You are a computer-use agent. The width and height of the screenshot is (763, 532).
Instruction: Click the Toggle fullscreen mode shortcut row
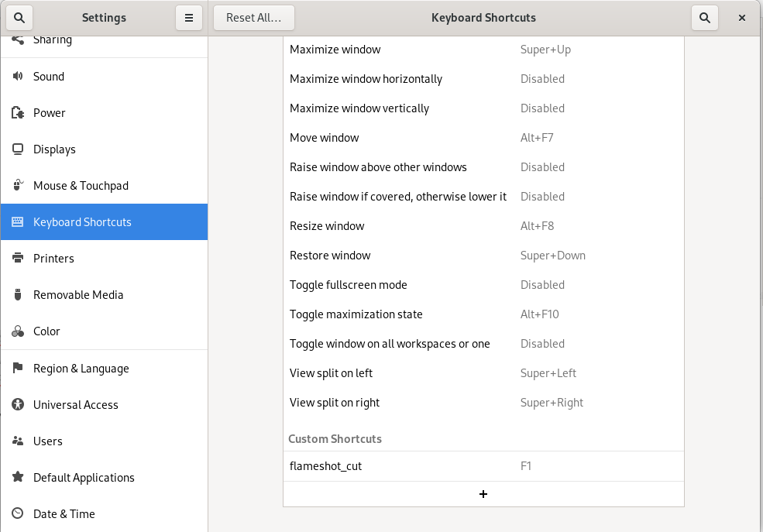pyautogui.click(x=483, y=285)
